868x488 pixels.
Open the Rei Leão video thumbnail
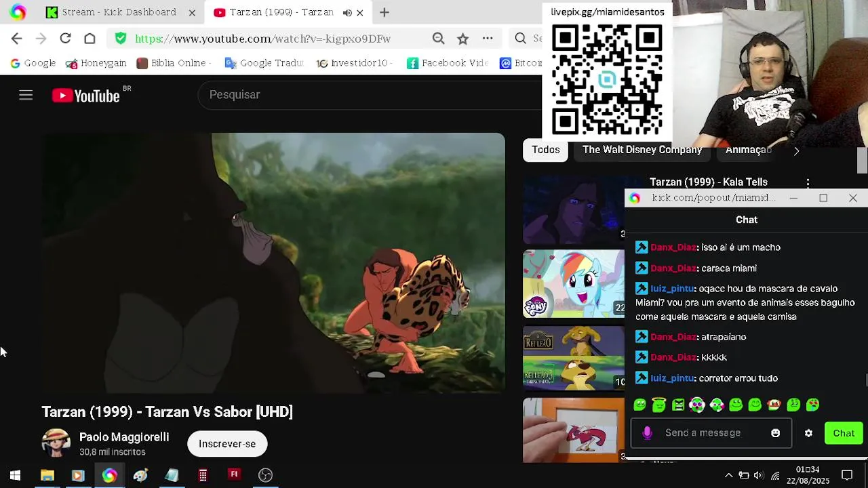[x=574, y=358]
